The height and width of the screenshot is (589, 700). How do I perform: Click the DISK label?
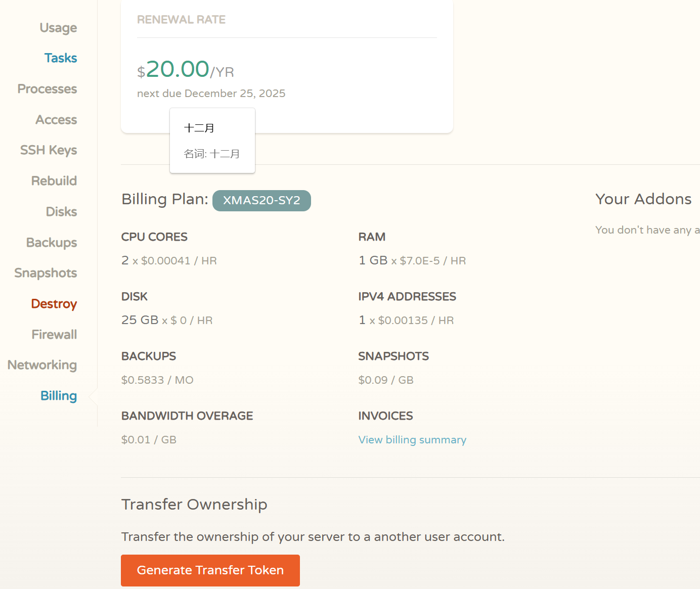[x=135, y=297]
